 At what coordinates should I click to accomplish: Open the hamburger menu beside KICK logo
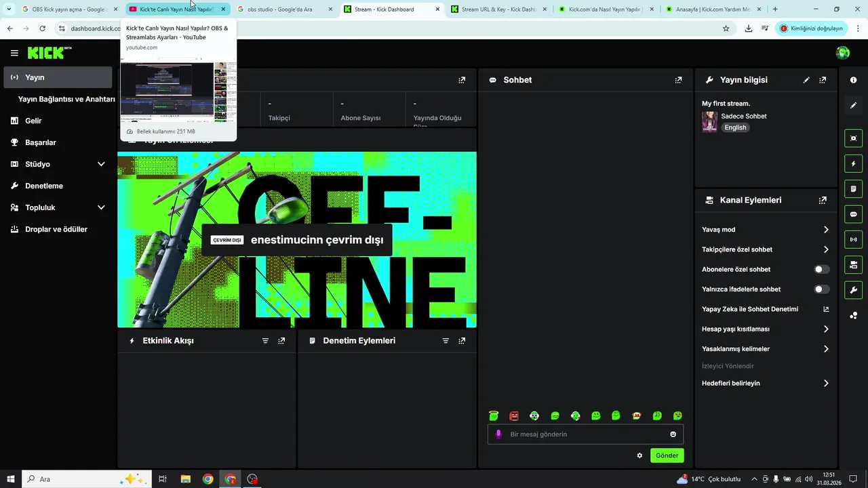(14, 53)
